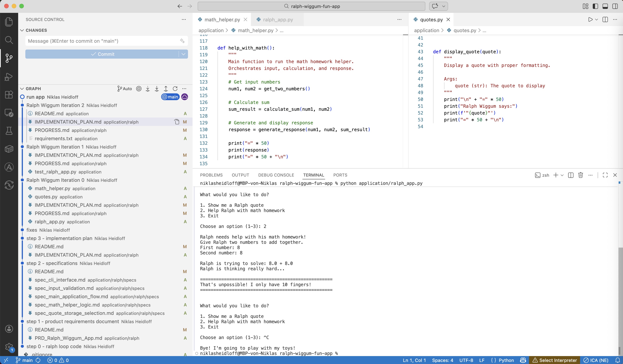Click the Refresh icon in Graph toolbar
623x364 pixels.
click(175, 89)
